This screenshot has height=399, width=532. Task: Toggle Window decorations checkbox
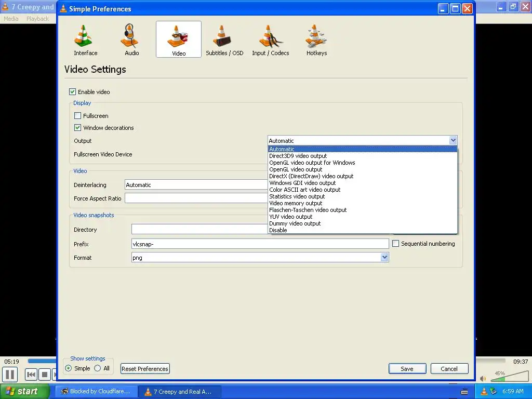pos(78,128)
